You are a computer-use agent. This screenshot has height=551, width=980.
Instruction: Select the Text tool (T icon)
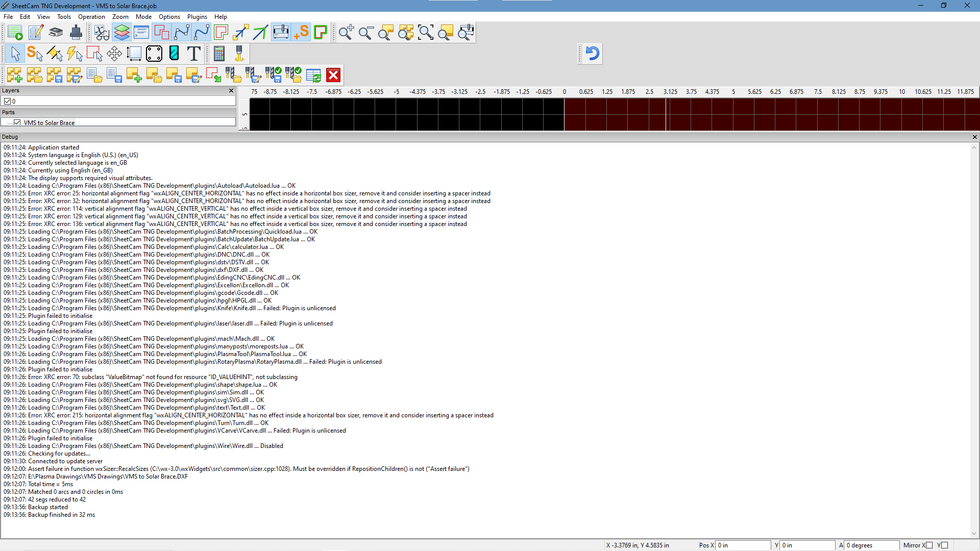coord(193,54)
